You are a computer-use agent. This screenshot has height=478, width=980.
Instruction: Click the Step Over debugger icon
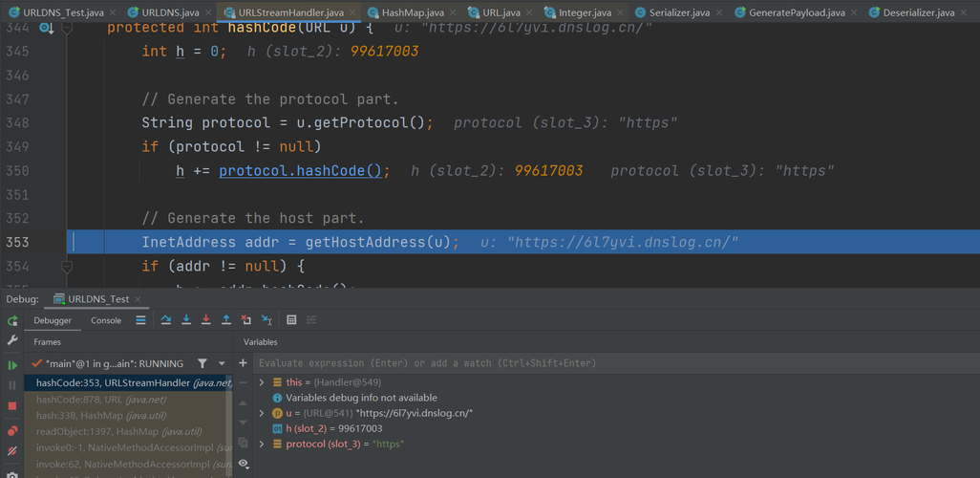coord(166,320)
